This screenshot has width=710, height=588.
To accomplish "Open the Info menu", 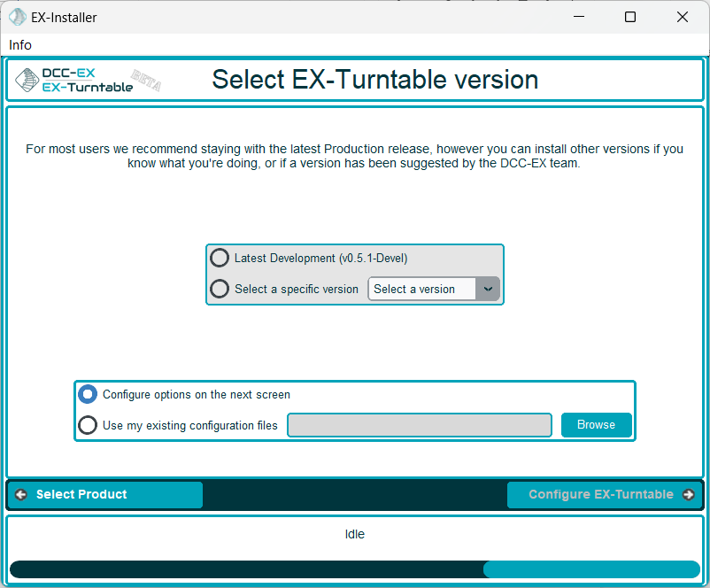I will tap(20, 45).
